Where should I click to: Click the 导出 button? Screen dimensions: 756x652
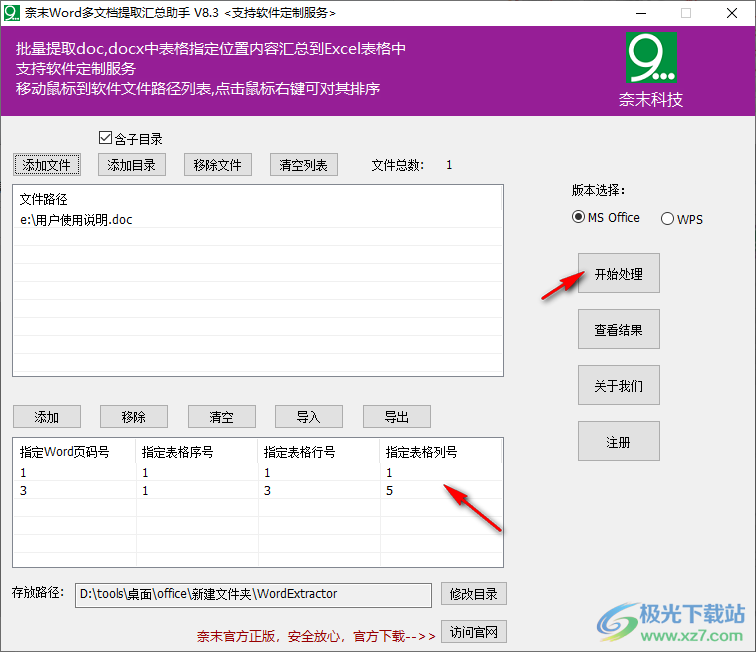(x=396, y=417)
